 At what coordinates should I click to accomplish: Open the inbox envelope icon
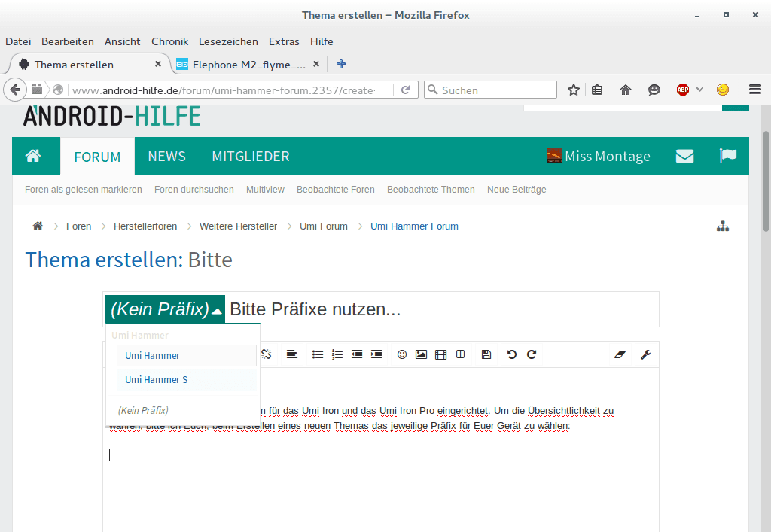[684, 156]
